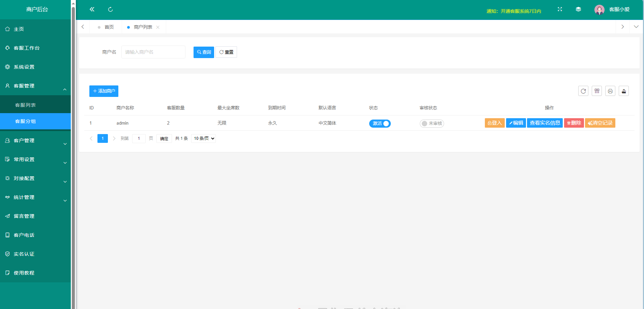This screenshot has width=644, height=309.
Task: Export table data icon
Action: pyautogui.click(x=623, y=91)
